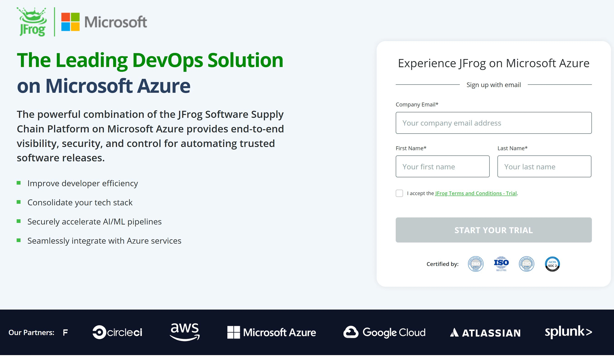Click the ISO 27001 certification badge
This screenshot has height=364, width=614.
pyautogui.click(x=526, y=264)
